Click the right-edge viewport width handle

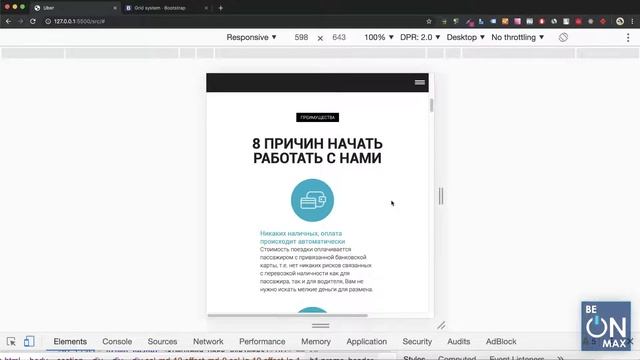coord(441,196)
